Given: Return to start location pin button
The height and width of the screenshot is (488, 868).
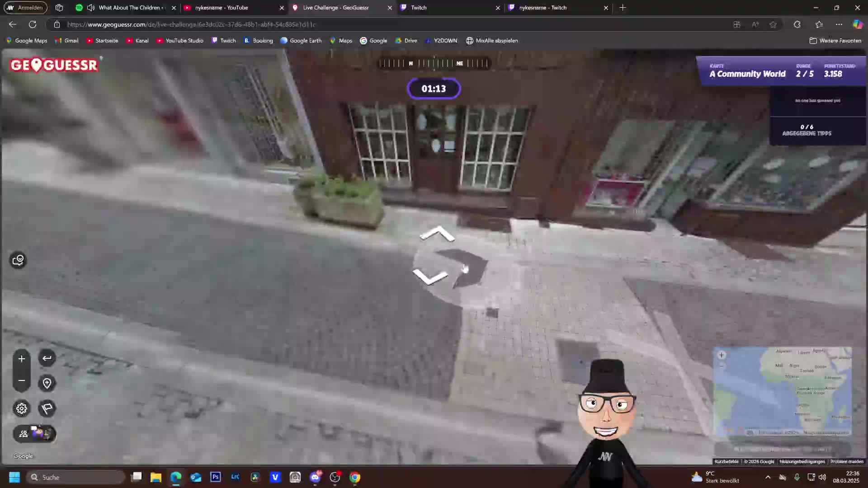Looking at the screenshot, I should coord(47,383).
